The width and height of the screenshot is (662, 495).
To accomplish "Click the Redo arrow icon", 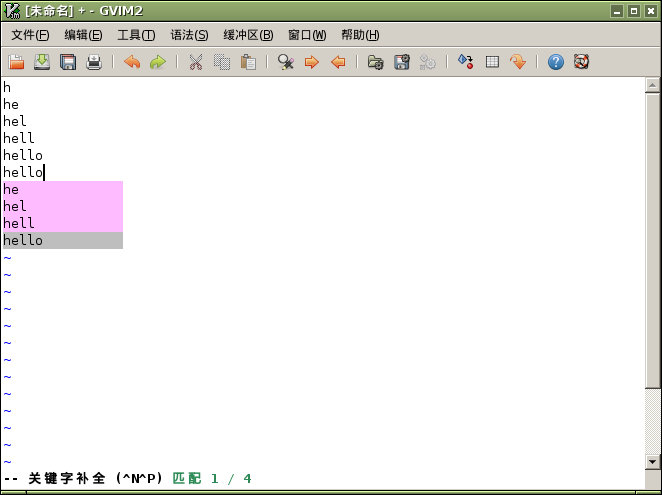I will point(158,62).
